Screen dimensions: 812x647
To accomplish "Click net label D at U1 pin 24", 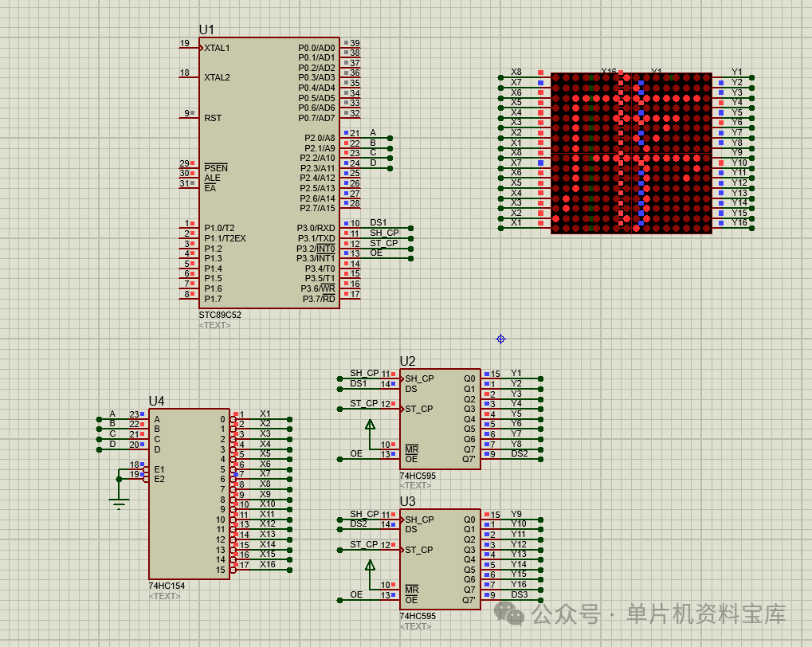I will click(373, 163).
